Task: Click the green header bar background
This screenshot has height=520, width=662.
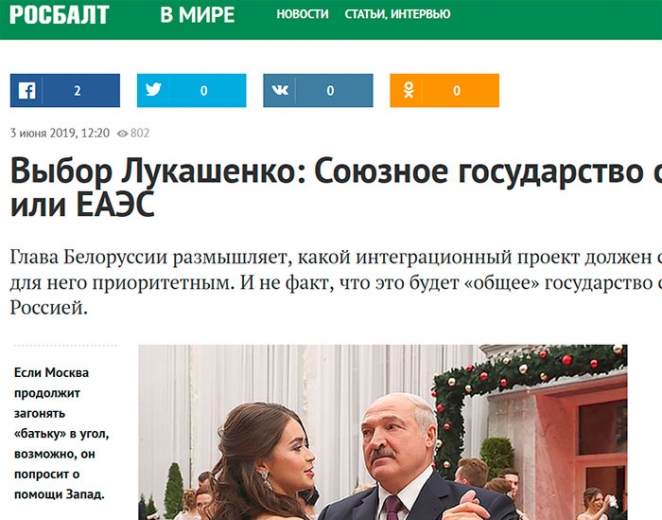Action: pyautogui.click(x=549, y=19)
